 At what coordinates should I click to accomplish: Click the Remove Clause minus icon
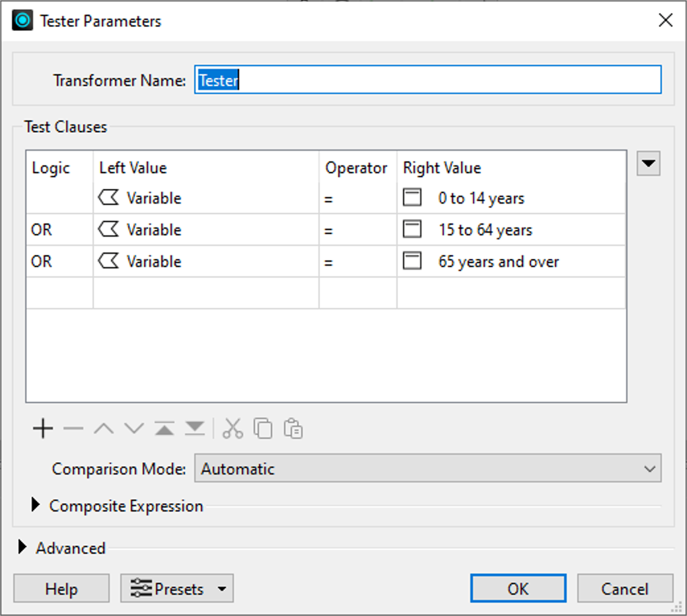tap(73, 428)
